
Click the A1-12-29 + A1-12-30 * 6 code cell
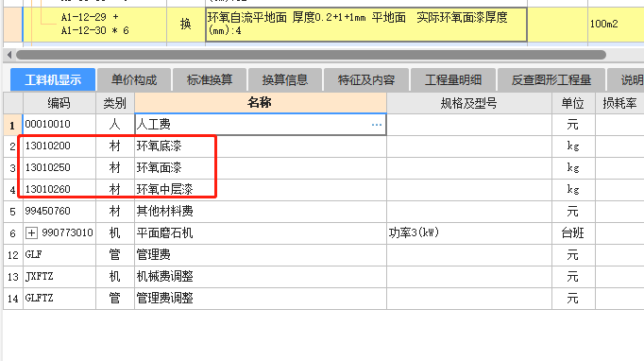(94, 25)
